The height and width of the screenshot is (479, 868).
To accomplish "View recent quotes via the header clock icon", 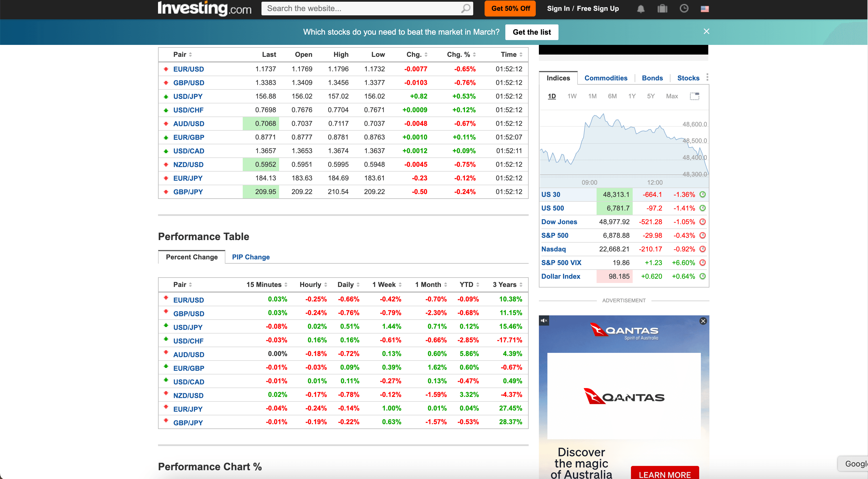I will coord(684,9).
